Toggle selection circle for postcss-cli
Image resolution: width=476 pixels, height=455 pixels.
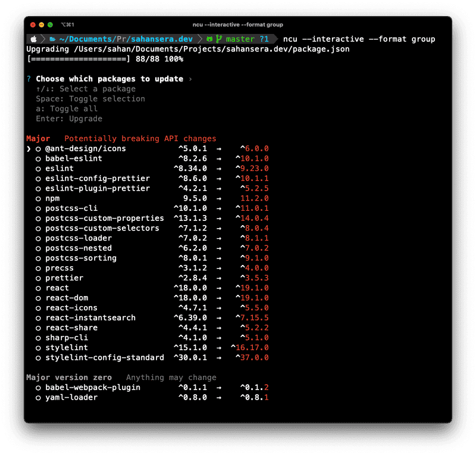click(x=38, y=209)
